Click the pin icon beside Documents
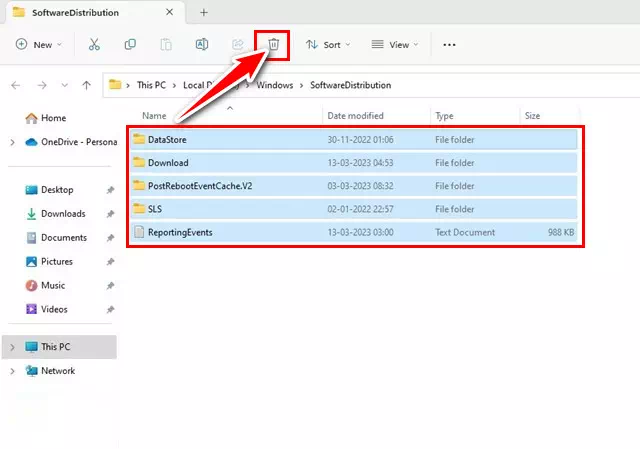 click(x=110, y=238)
